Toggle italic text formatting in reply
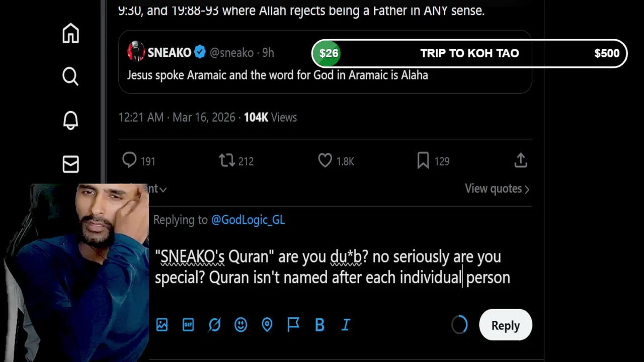Screen dimensions: 644x362 click(x=346, y=325)
